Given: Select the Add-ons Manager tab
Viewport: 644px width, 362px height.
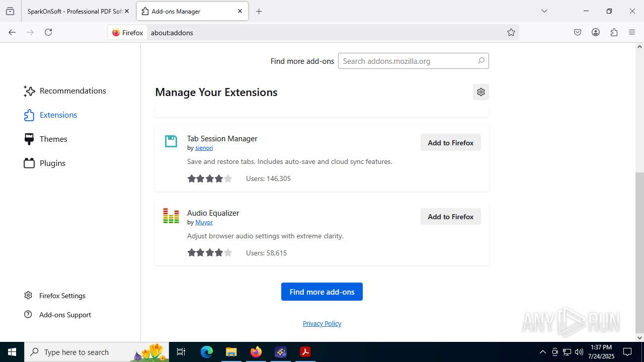Looking at the screenshot, I should 192,11.
